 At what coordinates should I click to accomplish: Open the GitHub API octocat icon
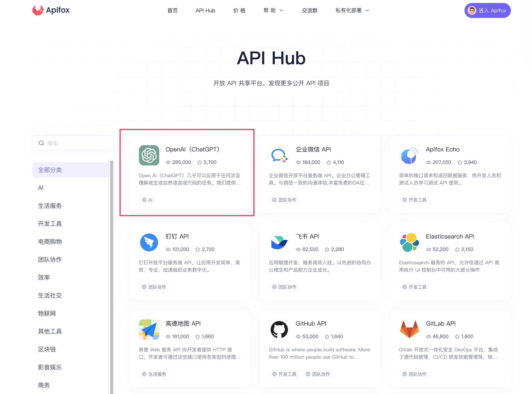point(279,329)
